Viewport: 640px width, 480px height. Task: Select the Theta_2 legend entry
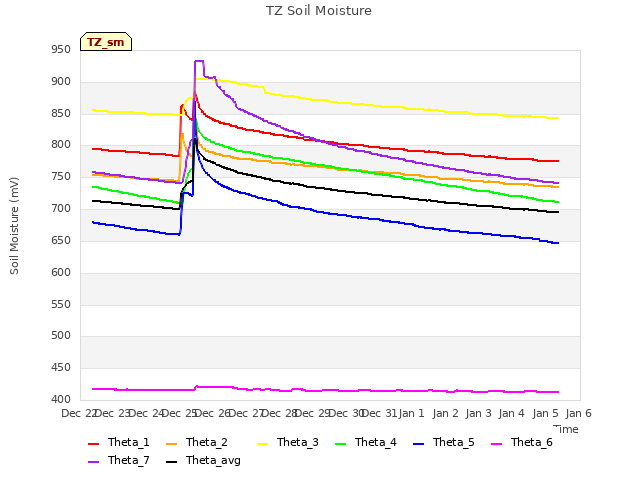point(197,442)
